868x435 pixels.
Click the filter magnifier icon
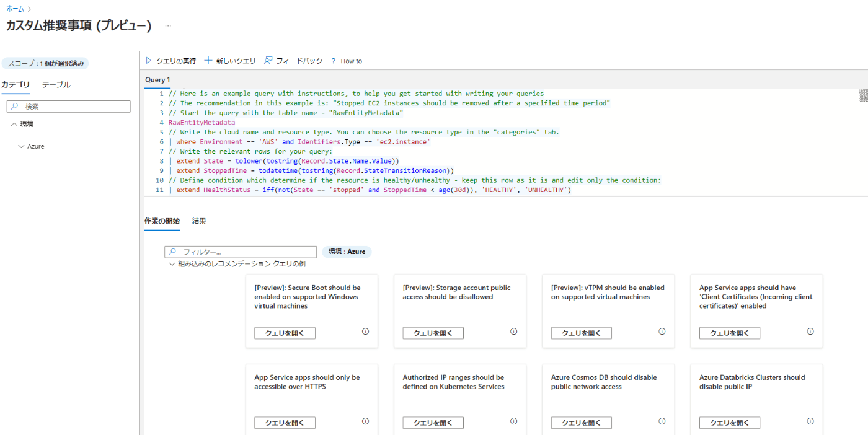[173, 252]
